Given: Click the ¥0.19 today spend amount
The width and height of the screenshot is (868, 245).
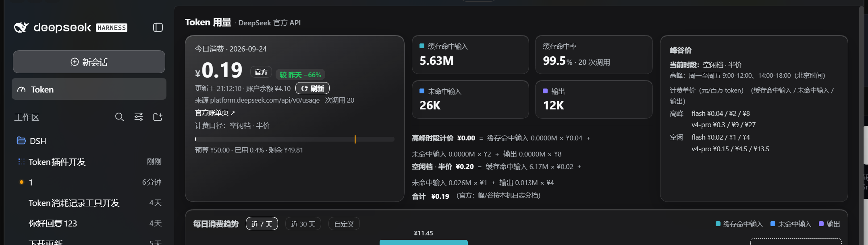Looking at the screenshot, I should (219, 70).
